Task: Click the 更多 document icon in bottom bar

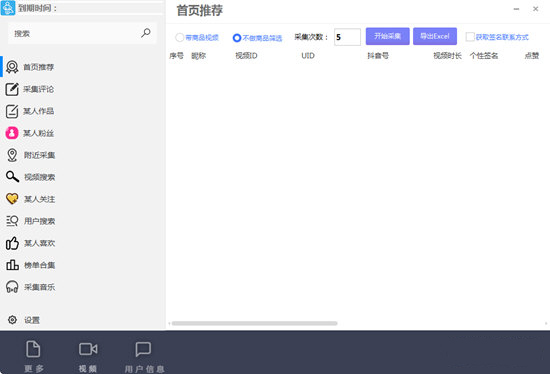Action: (33, 349)
